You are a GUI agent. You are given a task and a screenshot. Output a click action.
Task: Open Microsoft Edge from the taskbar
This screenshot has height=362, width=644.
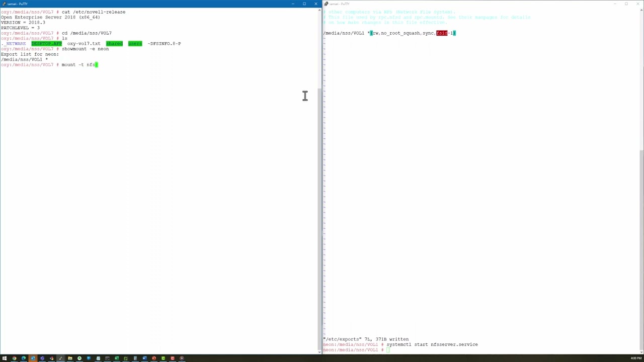click(23, 358)
